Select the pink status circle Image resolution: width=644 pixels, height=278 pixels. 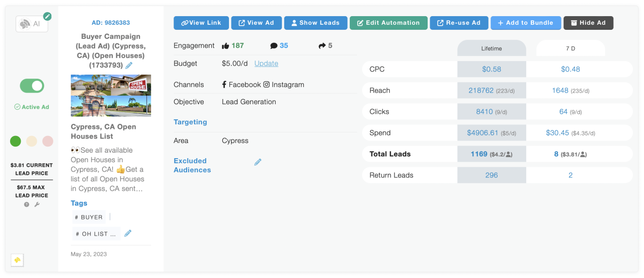click(48, 141)
